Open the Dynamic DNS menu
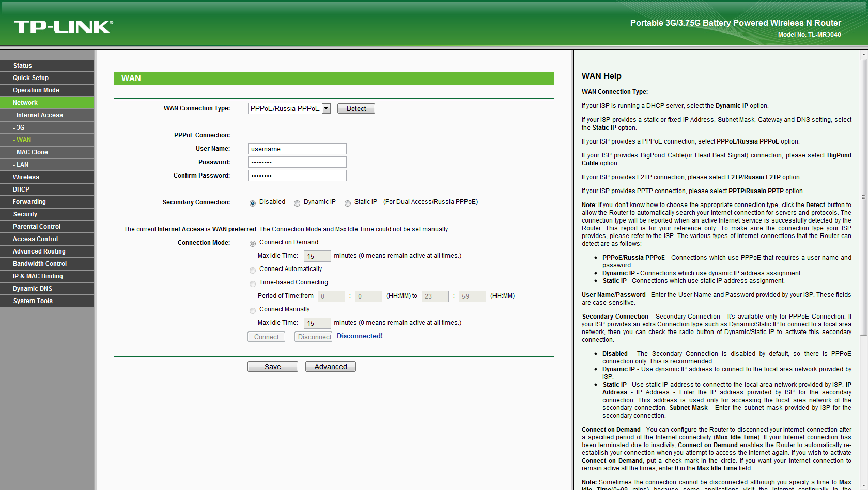 (x=47, y=289)
